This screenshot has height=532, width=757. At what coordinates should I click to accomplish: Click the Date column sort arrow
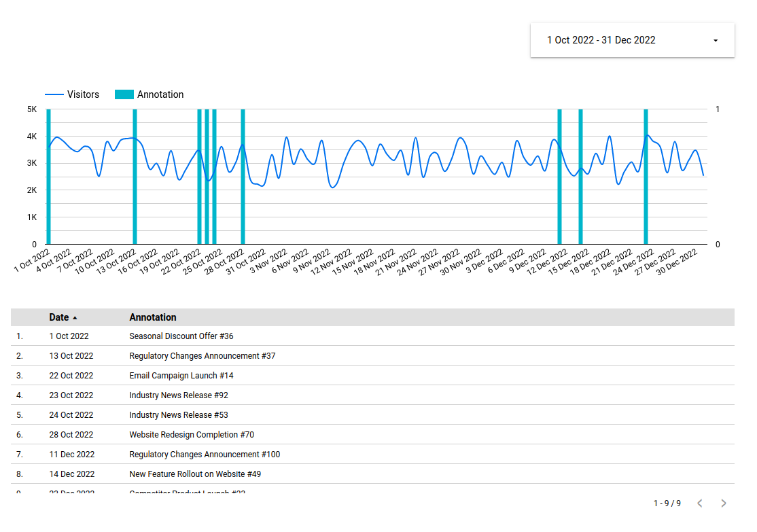75,318
